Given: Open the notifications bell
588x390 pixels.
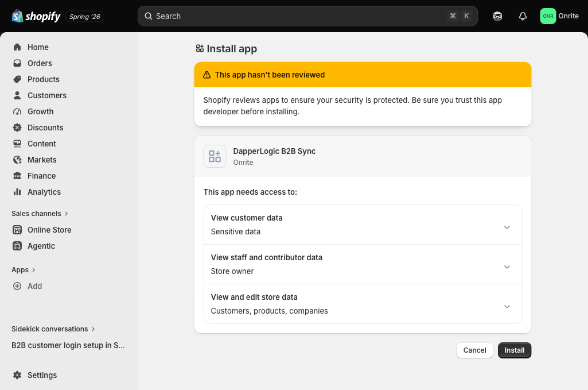Looking at the screenshot, I should click(x=523, y=16).
